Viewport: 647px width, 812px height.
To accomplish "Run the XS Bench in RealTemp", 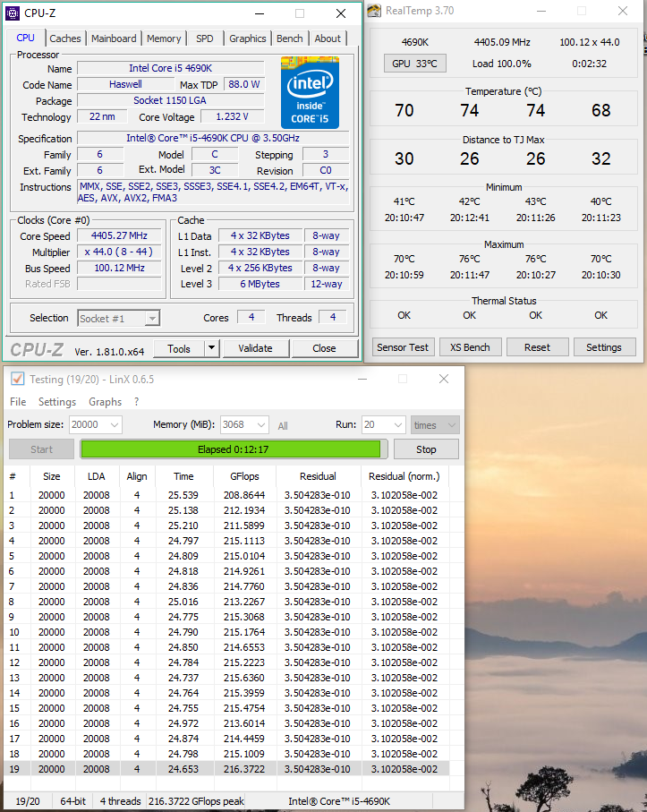I will tap(470, 347).
